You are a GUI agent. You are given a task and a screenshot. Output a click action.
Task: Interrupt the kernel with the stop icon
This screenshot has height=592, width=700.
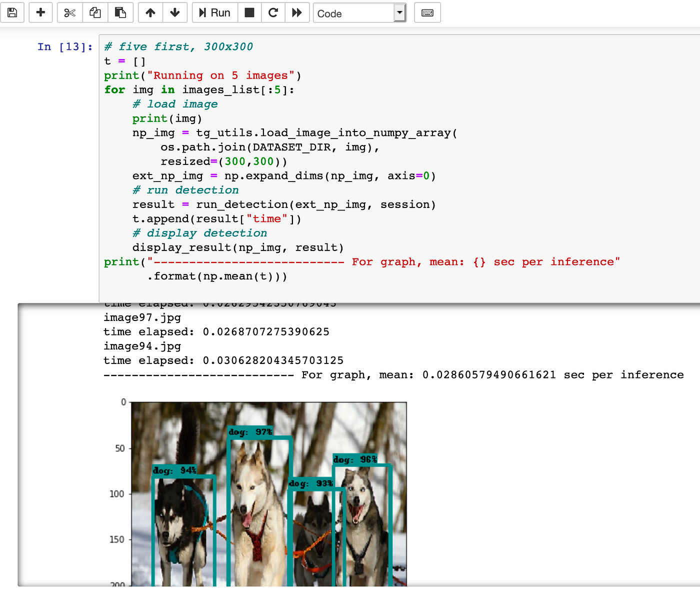click(249, 12)
